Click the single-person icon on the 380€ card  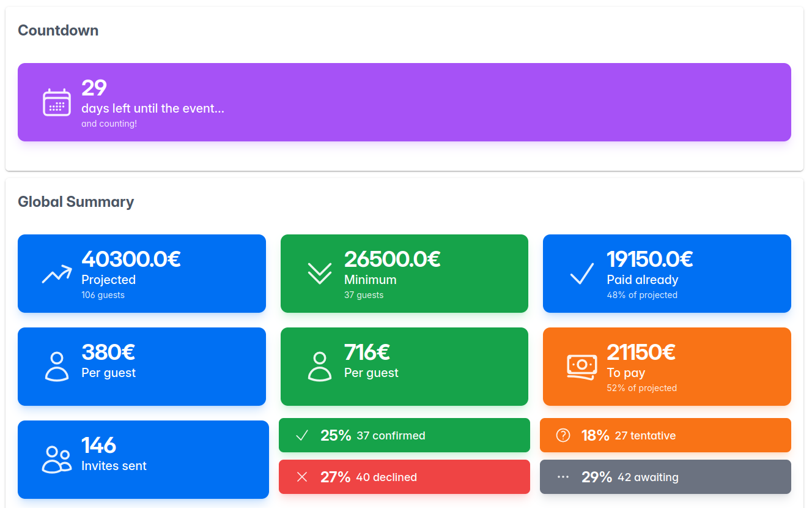pos(56,366)
